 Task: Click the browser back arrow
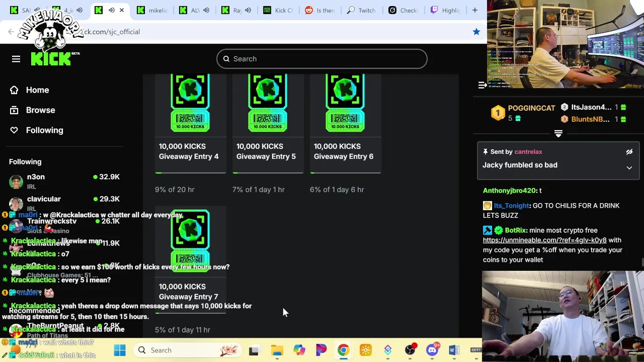click(x=11, y=32)
